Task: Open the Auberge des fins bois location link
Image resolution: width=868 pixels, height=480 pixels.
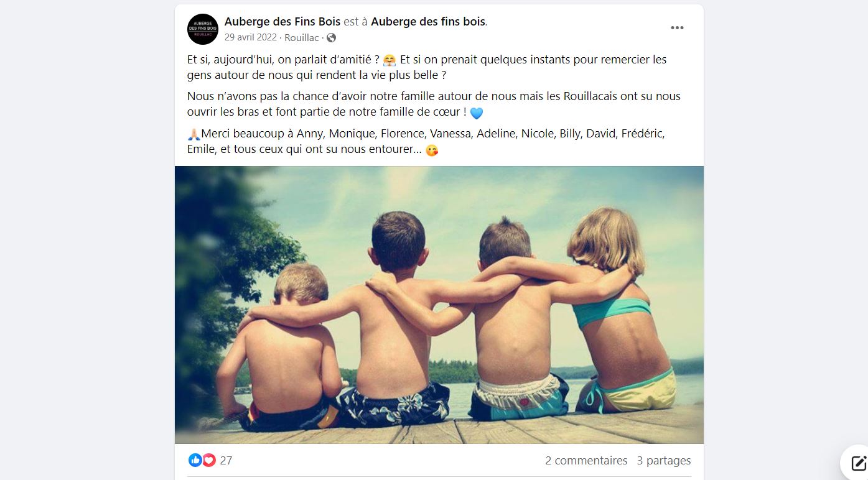Action: tap(428, 22)
